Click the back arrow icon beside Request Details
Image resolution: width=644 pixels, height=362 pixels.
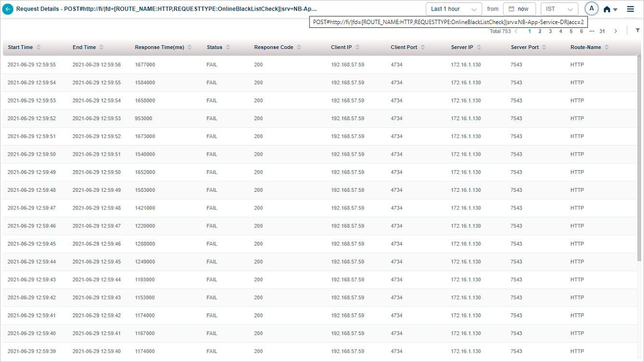coord(8,9)
